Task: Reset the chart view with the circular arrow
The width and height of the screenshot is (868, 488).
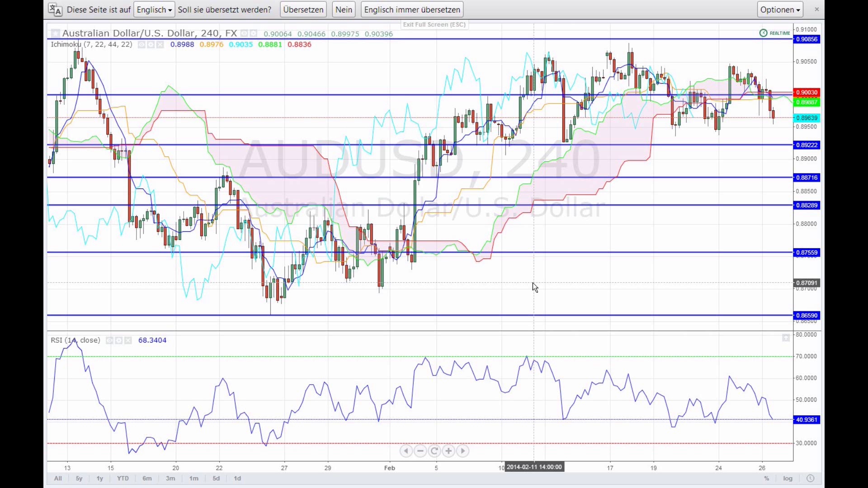Action: pos(434,451)
